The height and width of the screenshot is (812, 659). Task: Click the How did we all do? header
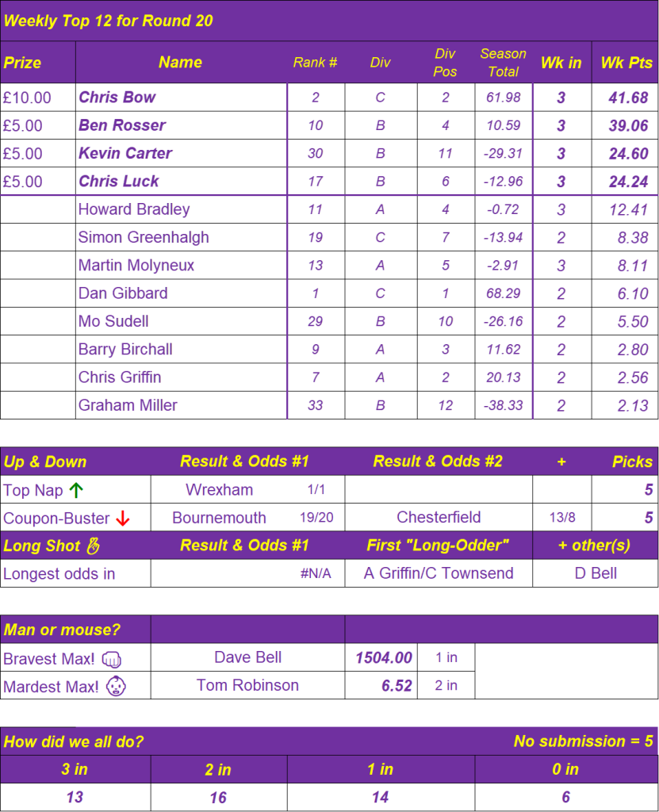point(74,741)
